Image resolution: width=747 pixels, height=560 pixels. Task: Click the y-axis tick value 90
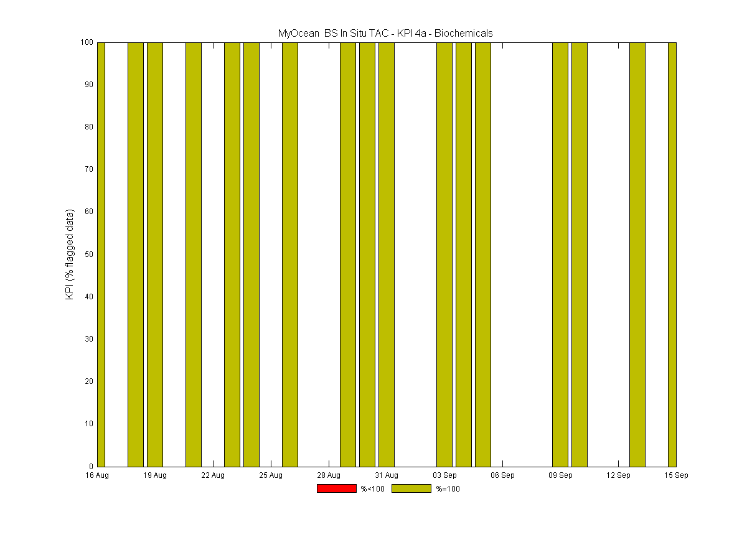pyautogui.click(x=89, y=85)
